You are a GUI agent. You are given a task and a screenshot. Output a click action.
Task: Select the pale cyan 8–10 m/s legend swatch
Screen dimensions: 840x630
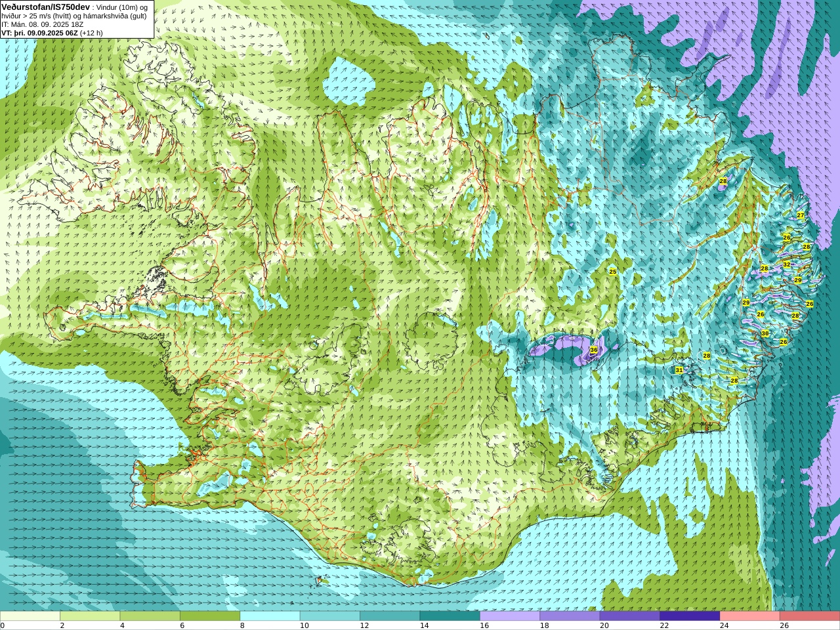coord(270,616)
